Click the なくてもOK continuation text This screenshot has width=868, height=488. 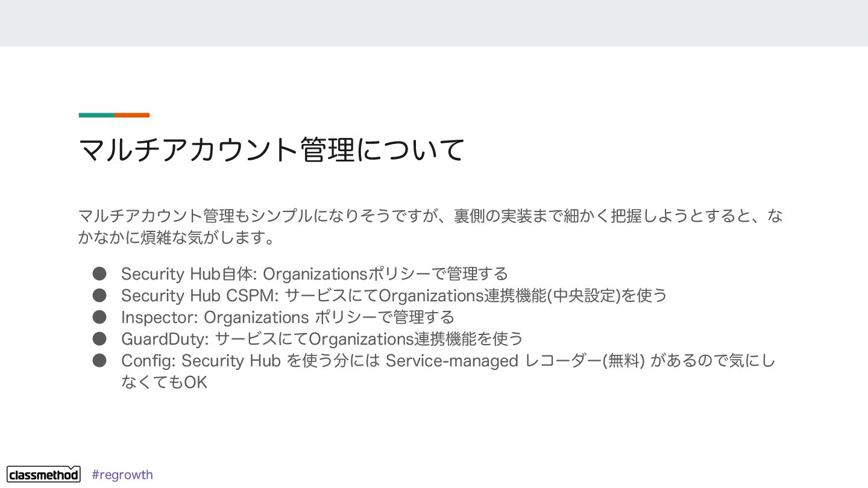[x=164, y=383]
